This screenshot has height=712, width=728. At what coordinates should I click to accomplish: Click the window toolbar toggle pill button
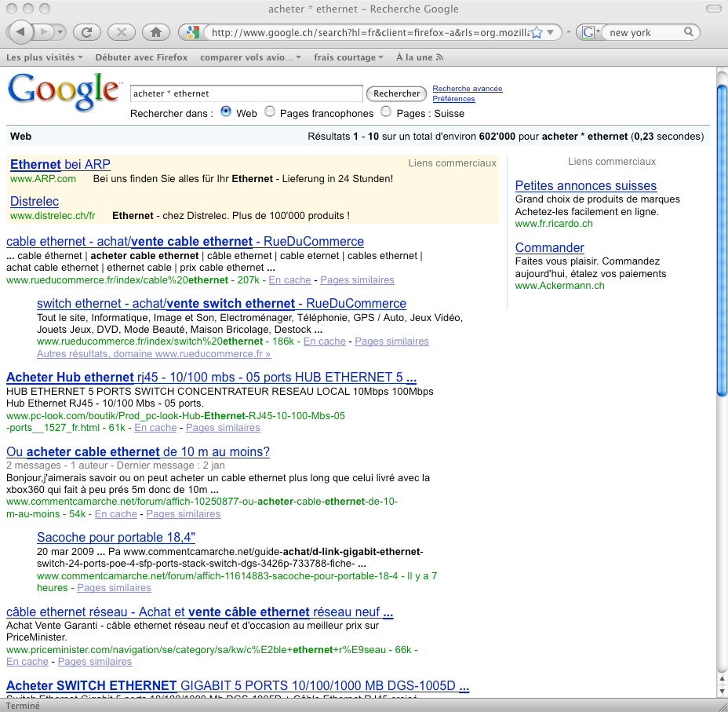713,9
